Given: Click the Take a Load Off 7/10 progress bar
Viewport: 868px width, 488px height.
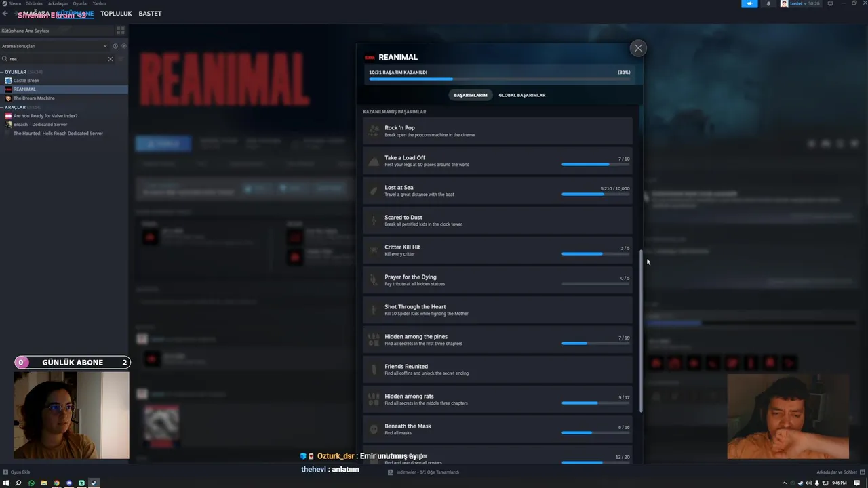Looking at the screenshot, I should point(595,165).
